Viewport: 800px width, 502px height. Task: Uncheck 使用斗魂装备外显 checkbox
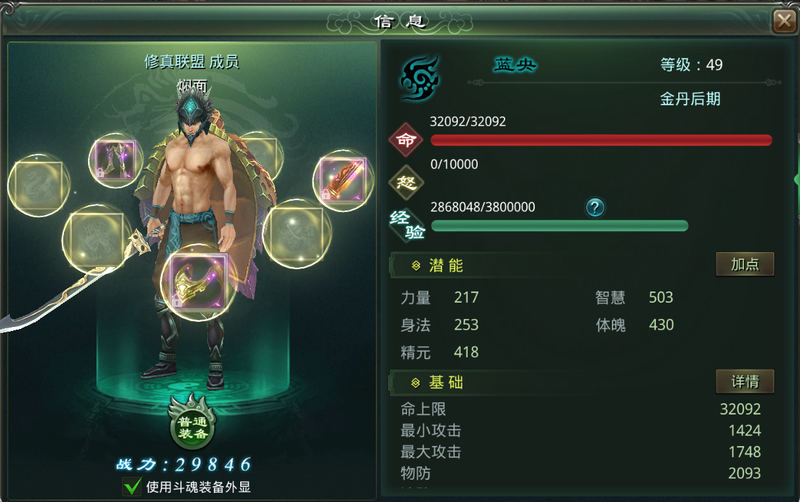(x=132, y=487)
